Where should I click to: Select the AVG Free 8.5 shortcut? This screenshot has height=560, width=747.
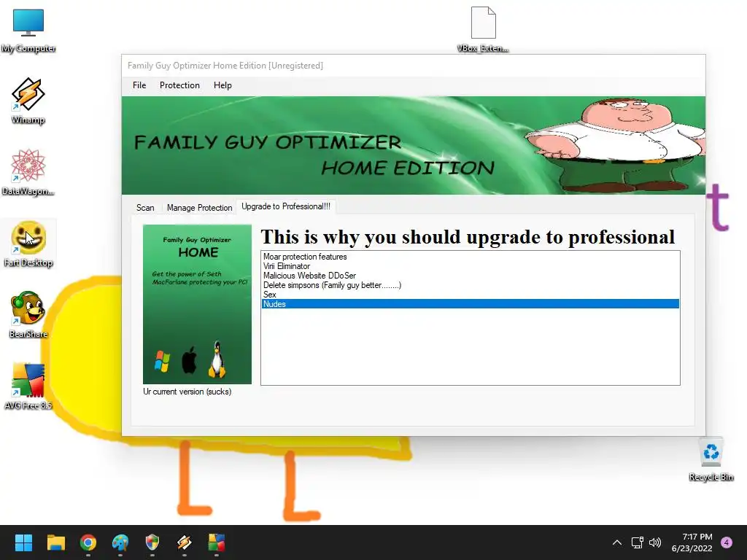pos(28,386)
